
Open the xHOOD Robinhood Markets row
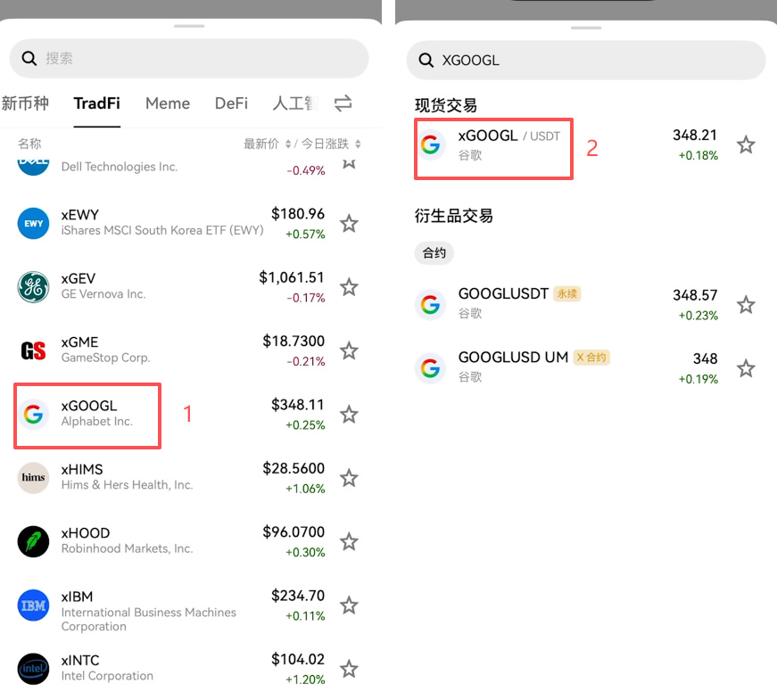click(x=188, y=541)
